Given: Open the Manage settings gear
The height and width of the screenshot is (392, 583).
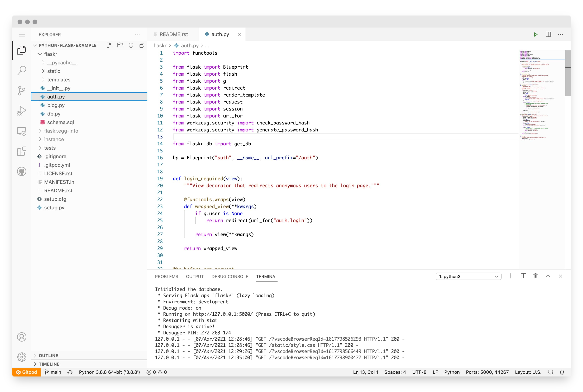Looking at the screenshot, I should [x=22, y=357].
